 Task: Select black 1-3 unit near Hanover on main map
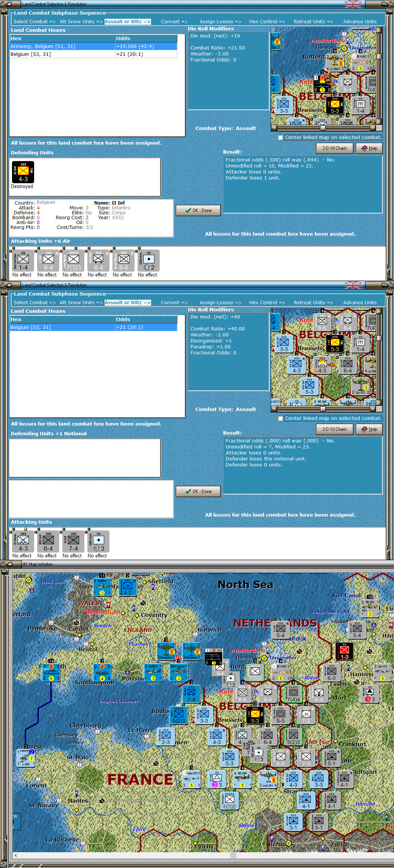344,651
